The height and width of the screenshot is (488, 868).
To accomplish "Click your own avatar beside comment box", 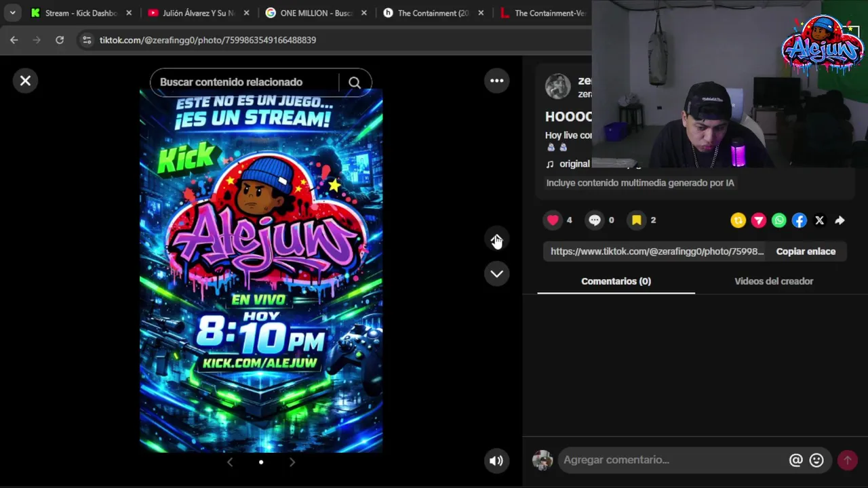I will point(542,460).
